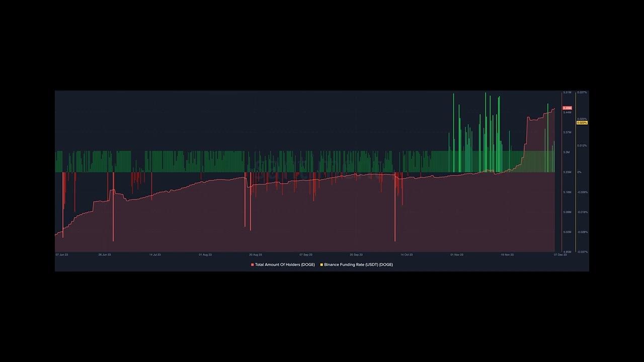
Task: Click red legend swatch for Total Amount Of Holders
Action: point(253,264)
